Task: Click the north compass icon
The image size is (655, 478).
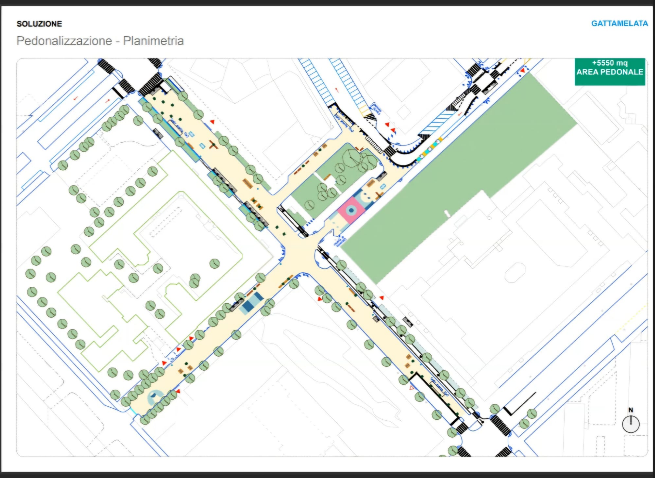Action: (x=630, y=424)
